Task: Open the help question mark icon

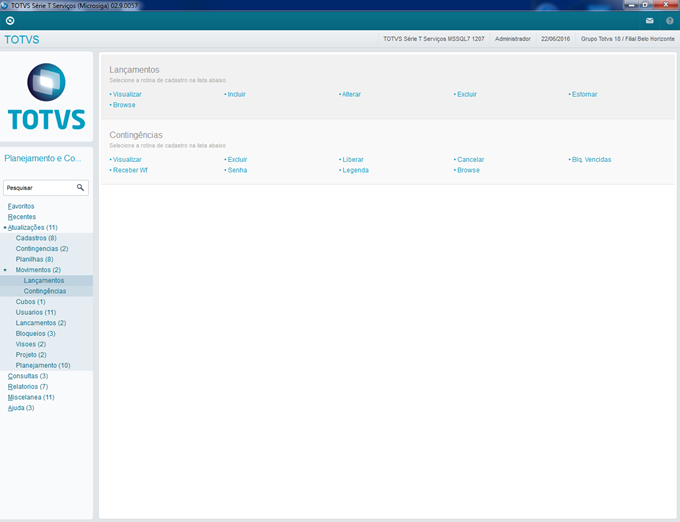Action: [670, 20]
